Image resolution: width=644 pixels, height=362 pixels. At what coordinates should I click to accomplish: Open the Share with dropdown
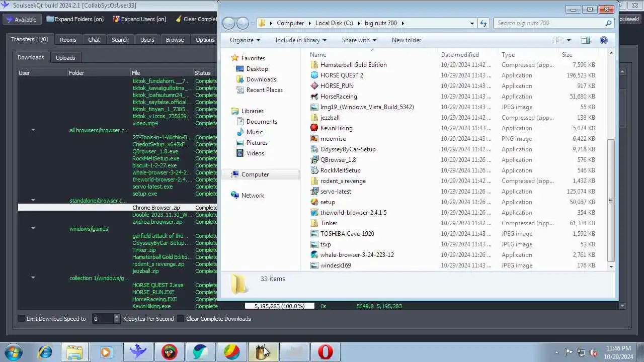[359, 40]
